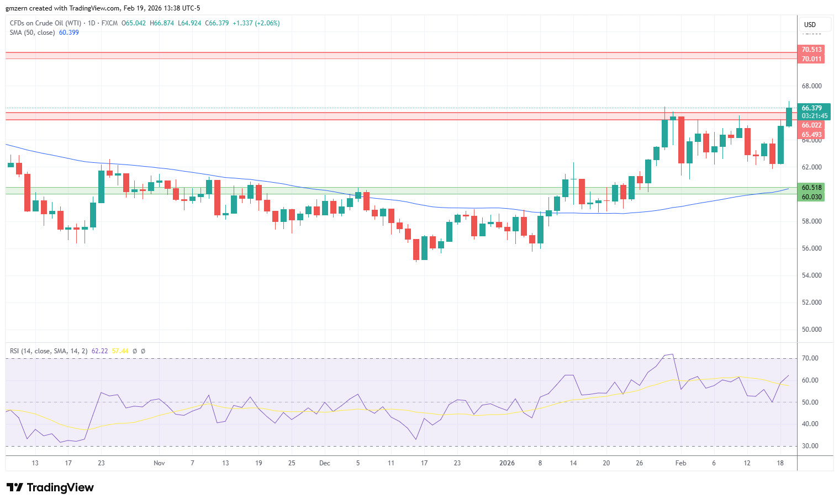Click the 2026 label on time axis
839x504 pixels.
coord(507,463)
